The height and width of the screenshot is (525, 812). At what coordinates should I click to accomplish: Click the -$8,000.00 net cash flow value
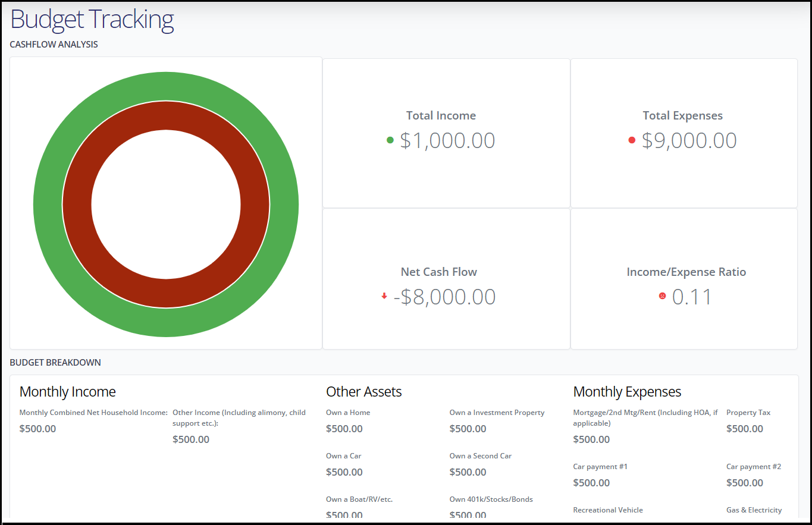(444, 297)
